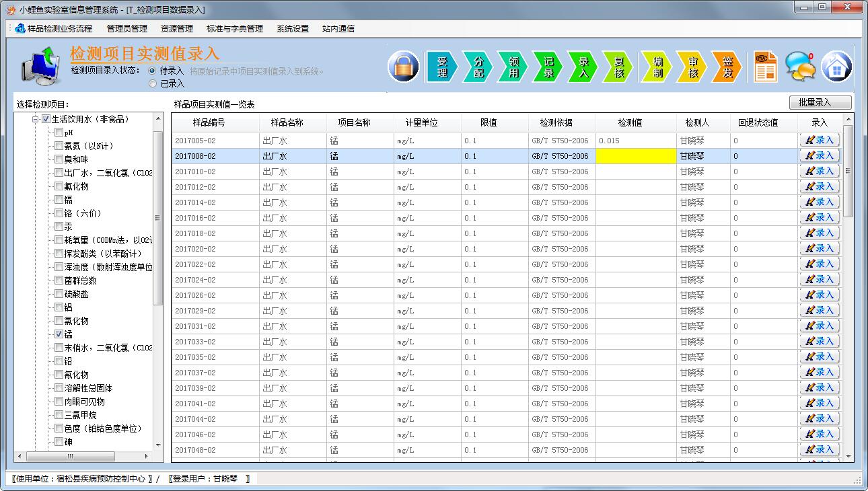868x491 pixels.
Task: Click the 录入 icon button for sample 2017005-02
Action: click(x=820, y=140)
